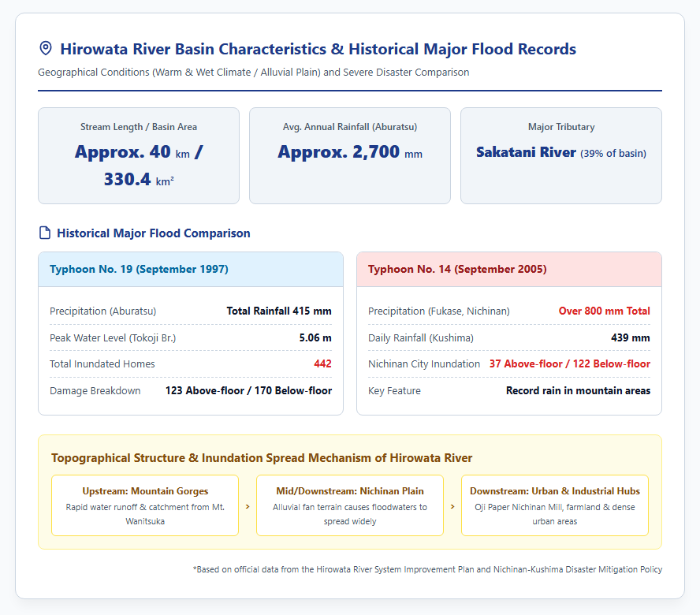This screenshot has height=615, width=700.
Task: Click the Key Feature label
Action: click(394, 391)
